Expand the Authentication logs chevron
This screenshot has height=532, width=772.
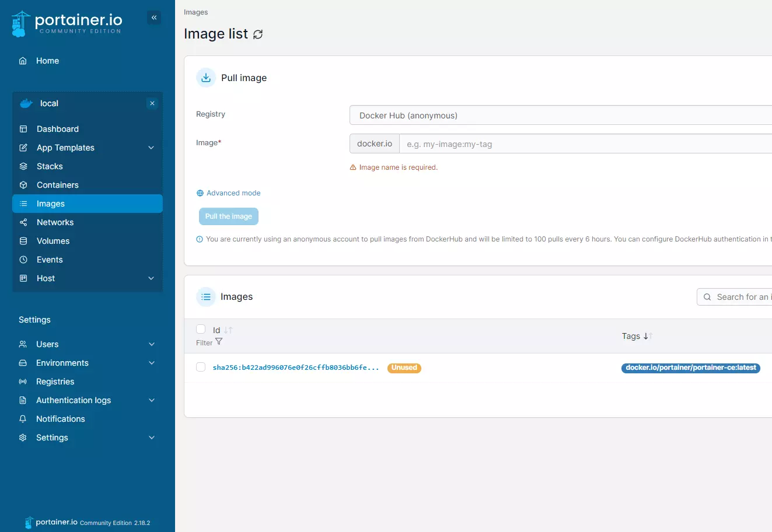click(152, 400)
